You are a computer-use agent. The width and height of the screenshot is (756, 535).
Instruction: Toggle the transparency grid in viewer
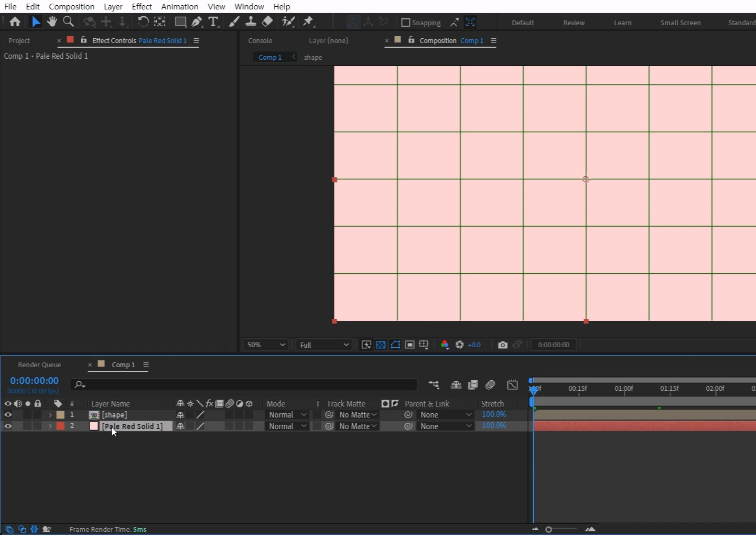click(381, 345)
